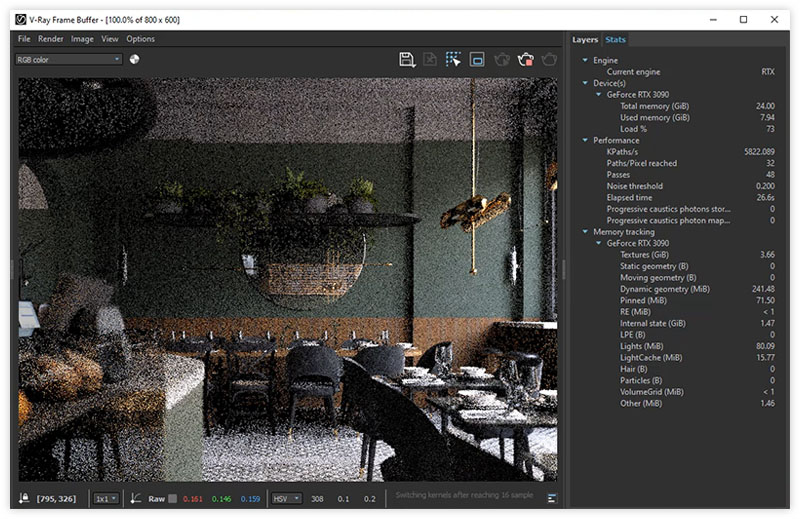Image resolution: width=800 pixels, height=519 pixels.
Task: Click the rendered restaurant image
Action: pos(288,279)
